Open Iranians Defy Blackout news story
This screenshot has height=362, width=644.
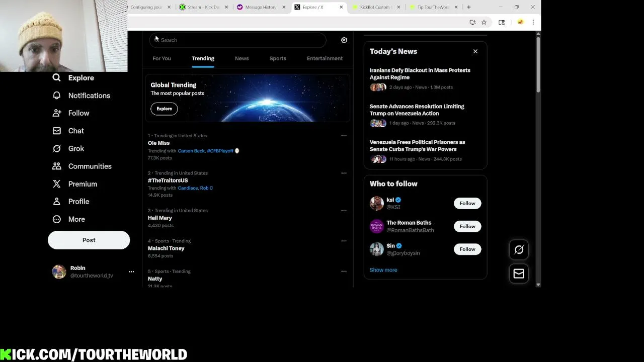425,79
